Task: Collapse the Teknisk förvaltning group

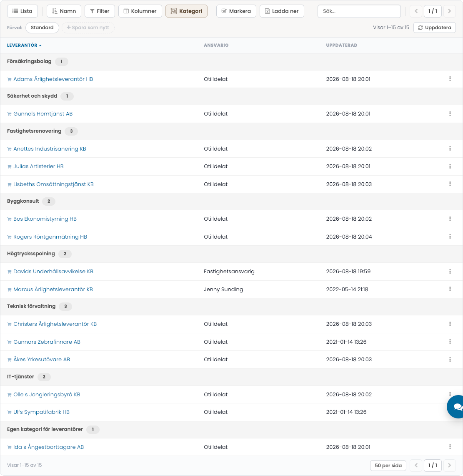Action: 231,306
